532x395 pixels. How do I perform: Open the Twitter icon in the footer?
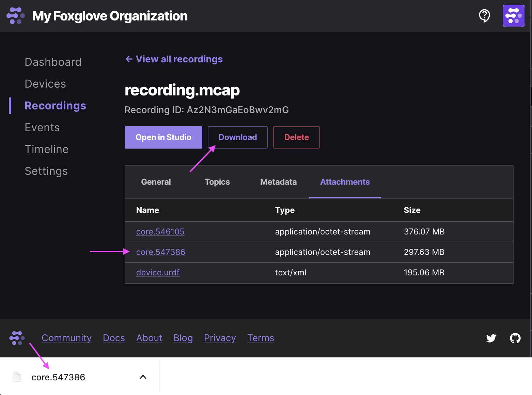pyautogui.click(x=491, y=338)
